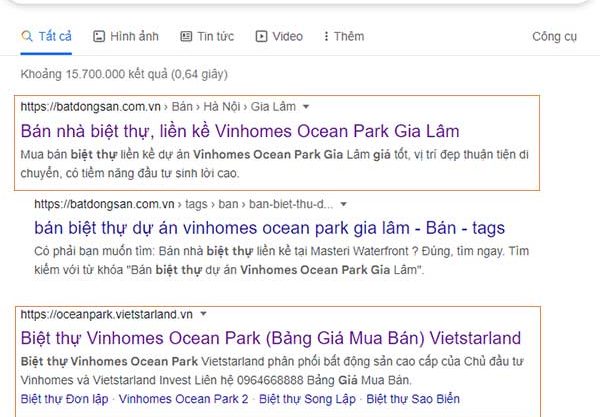The height and width of the screenshot is (417, 600).
Task: Go to the Video tab
Action: click(279, 36)
